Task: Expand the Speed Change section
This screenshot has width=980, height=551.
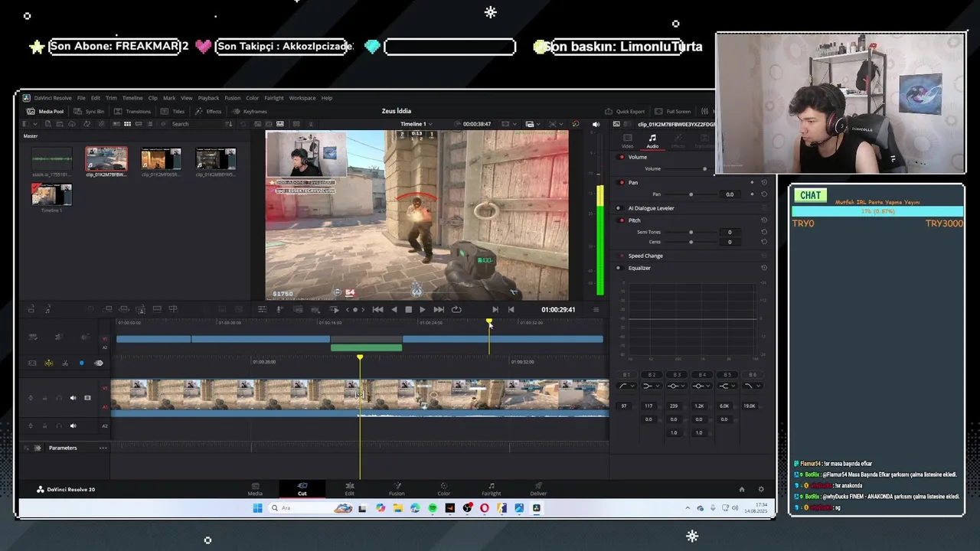Action: (x=645, y=256)
